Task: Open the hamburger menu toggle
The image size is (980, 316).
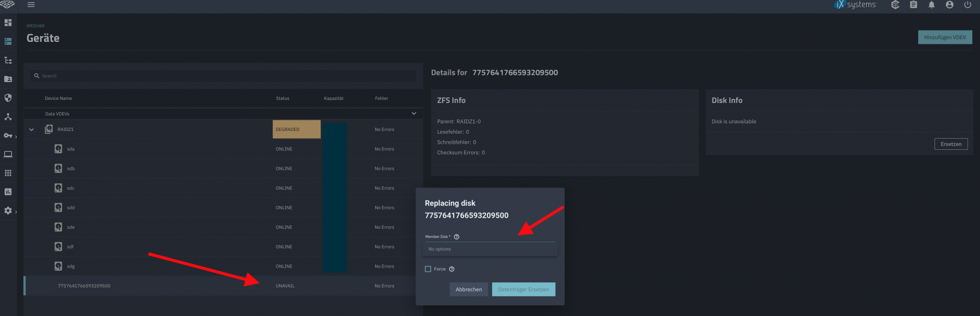Action: pos(31,5)
